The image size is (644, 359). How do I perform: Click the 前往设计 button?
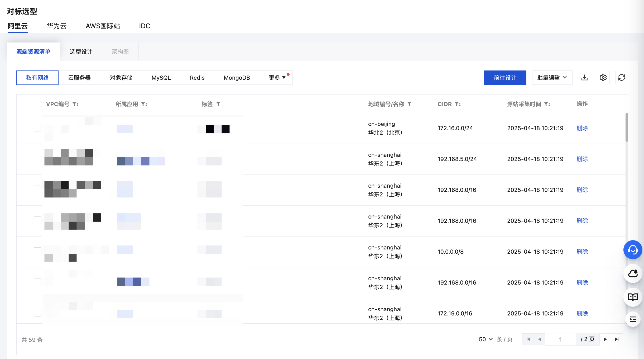click(x=505, y=78)
